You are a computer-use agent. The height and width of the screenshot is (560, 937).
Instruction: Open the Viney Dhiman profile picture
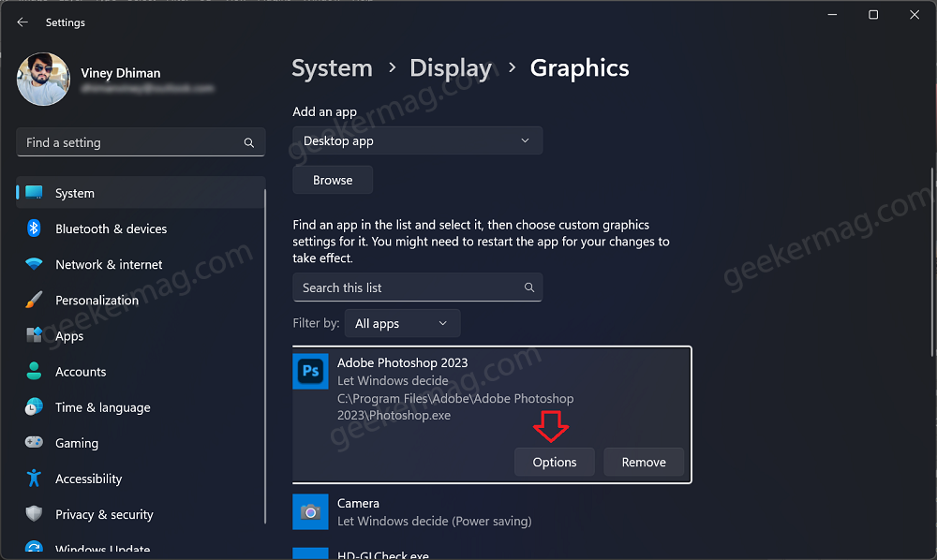(43, 79)
